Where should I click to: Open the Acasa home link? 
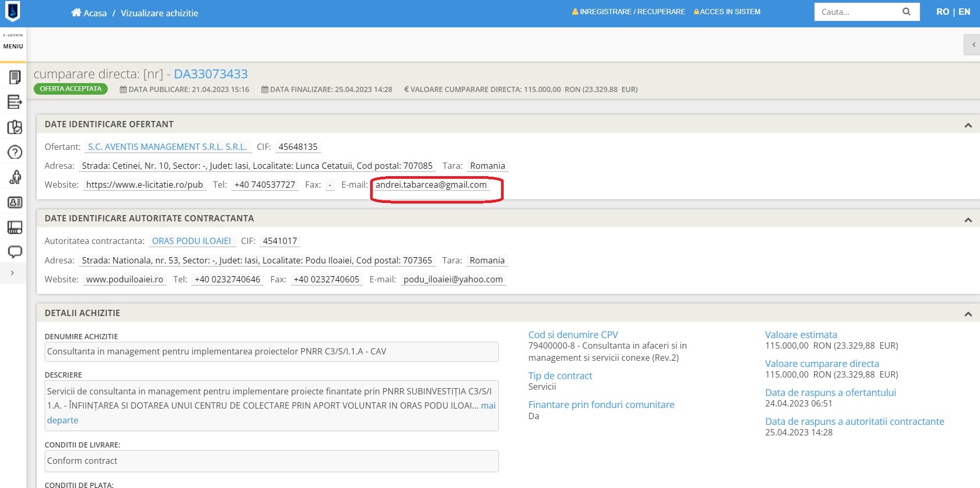[x=89, y=13]
